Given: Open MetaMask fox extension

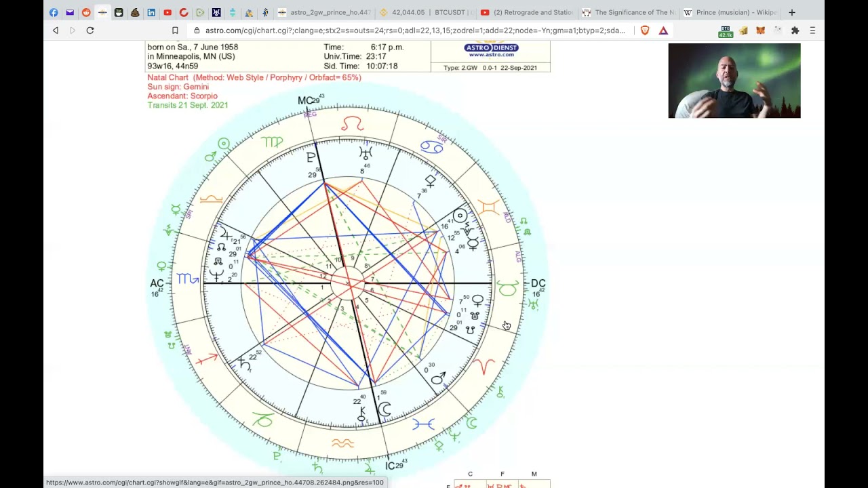Looking at the screenshot, I should tap(760, 30).
